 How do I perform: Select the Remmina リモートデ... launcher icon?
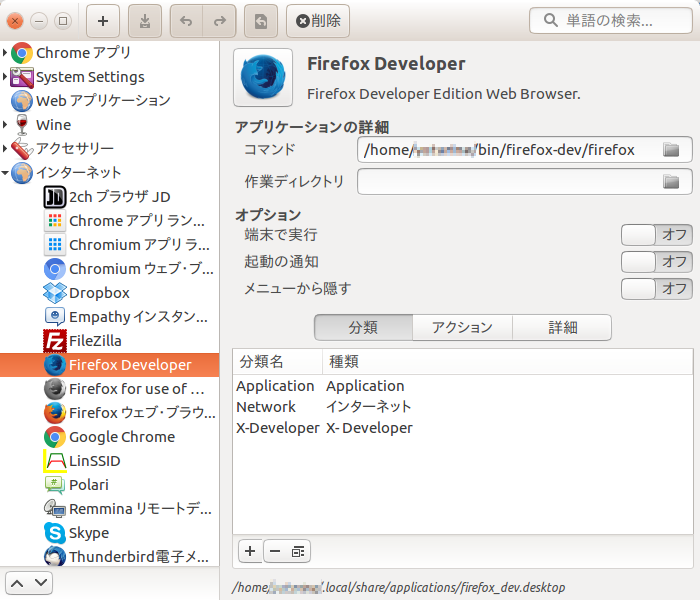pyautogui.click(x=55, y=509)
